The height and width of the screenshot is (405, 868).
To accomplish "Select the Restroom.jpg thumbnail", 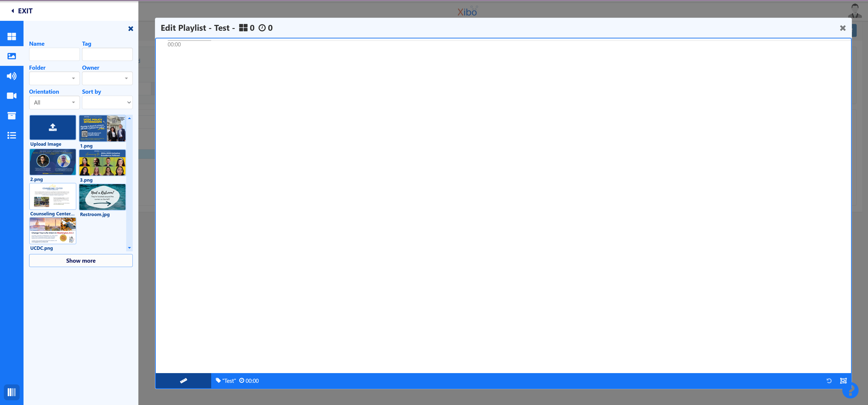I will click(102, 197).
